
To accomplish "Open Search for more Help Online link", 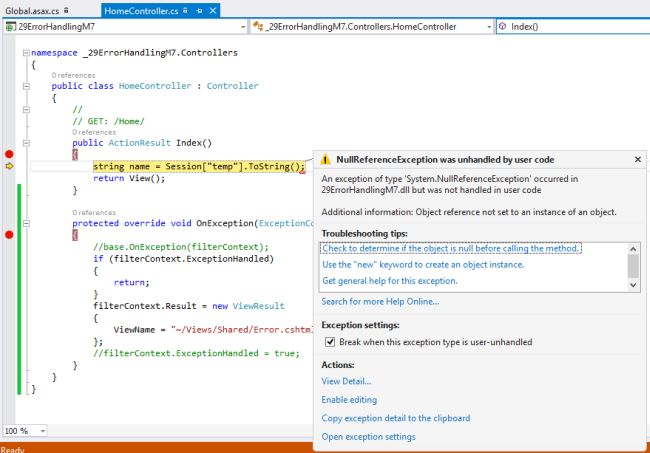I will 379,302.
